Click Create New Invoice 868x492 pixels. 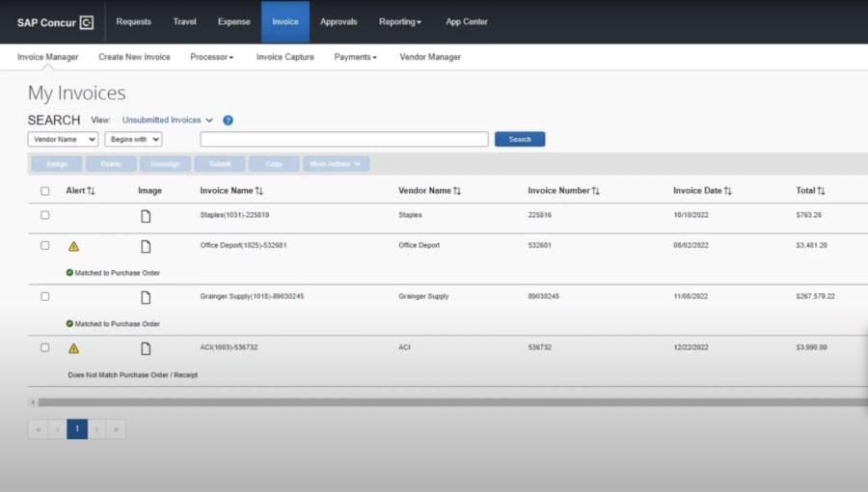click(134, 57)
